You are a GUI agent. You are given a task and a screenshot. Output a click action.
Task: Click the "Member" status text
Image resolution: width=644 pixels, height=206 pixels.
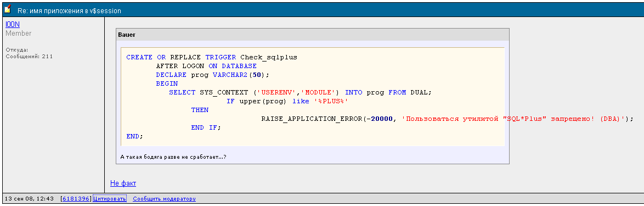(x=19, y=34)
